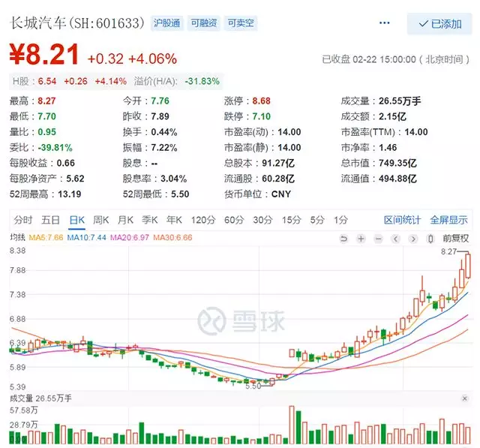Click the 5.50 low marker on chart
Screen dimensions: 480x448
(253, 386)
